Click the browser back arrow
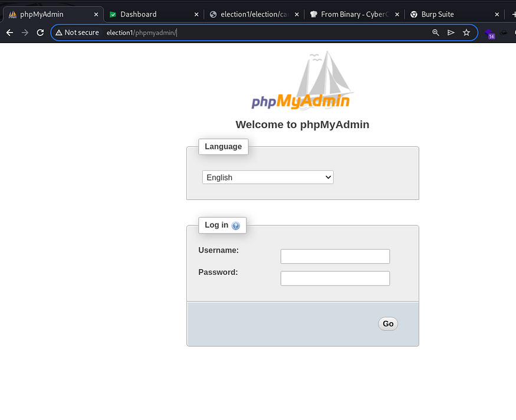Viewport: 516px width, 420px height. coord(10,32)
